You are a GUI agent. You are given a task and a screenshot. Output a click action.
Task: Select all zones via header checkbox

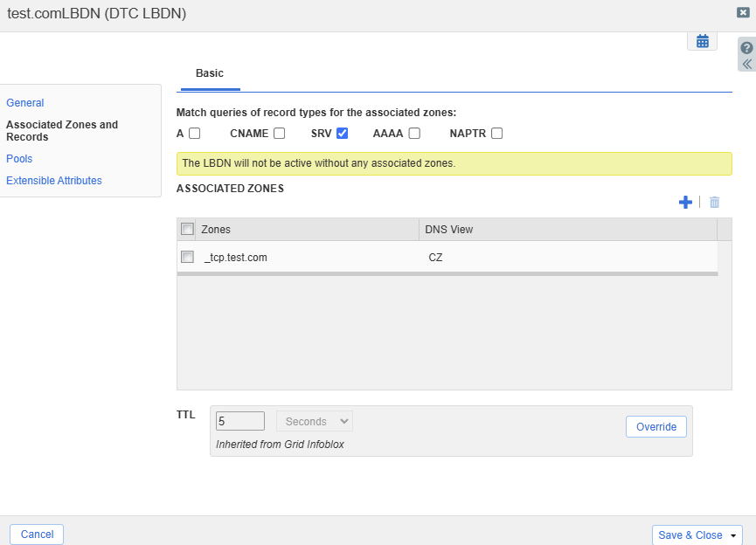[187, 229]
